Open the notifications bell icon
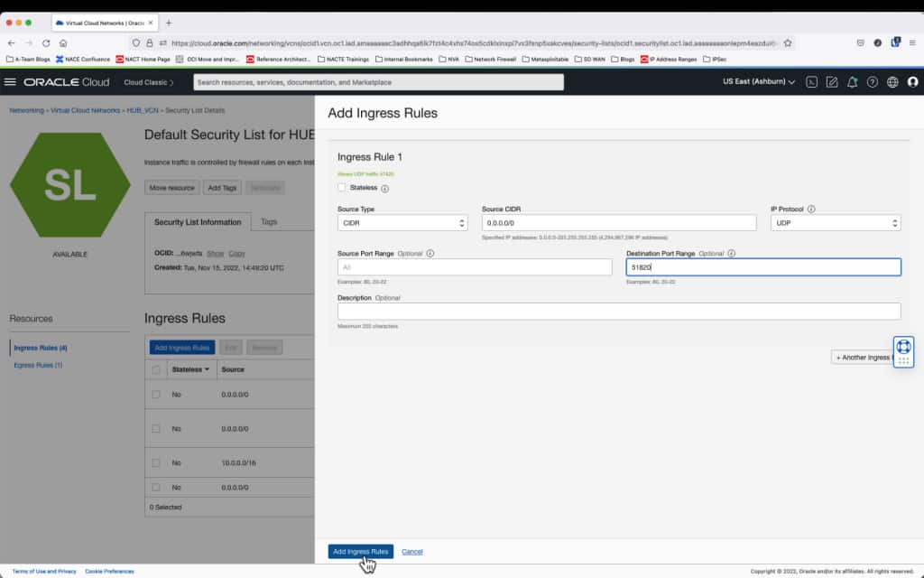Viewport: 924px width, 578px height. point(851,82)
